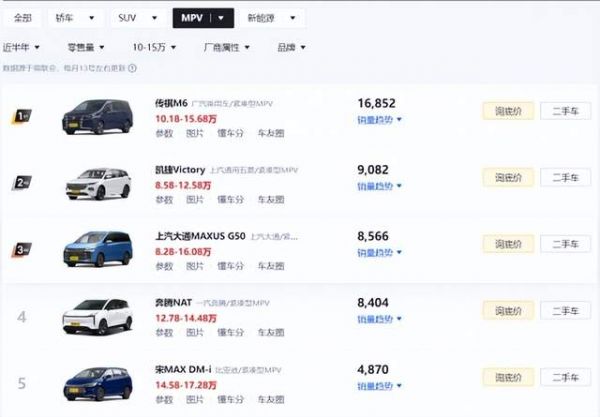Open the 传祺M6 car thumbnail
Screen dimensions: 600x417
[98, 117]
